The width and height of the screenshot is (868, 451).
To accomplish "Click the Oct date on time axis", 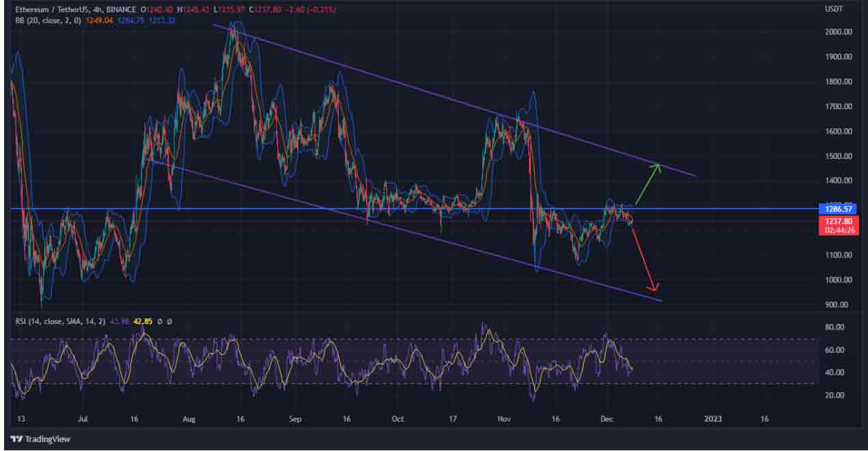I will 398,419.
